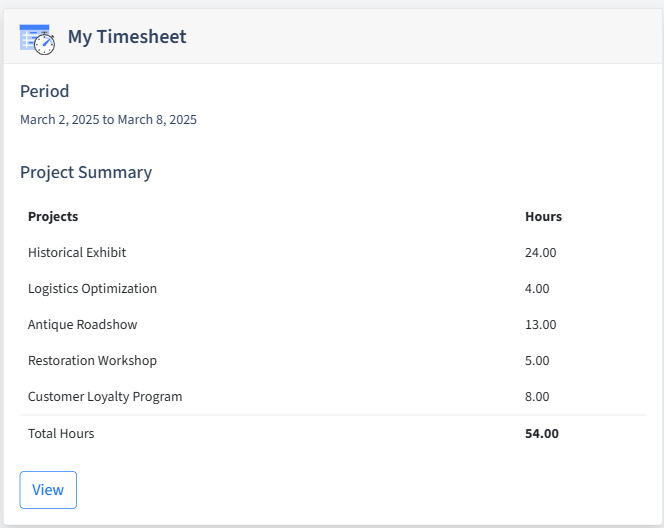This screenshot has width=664, height=528.
Task: Click the Total Hours label
Action: click(61, 434)
